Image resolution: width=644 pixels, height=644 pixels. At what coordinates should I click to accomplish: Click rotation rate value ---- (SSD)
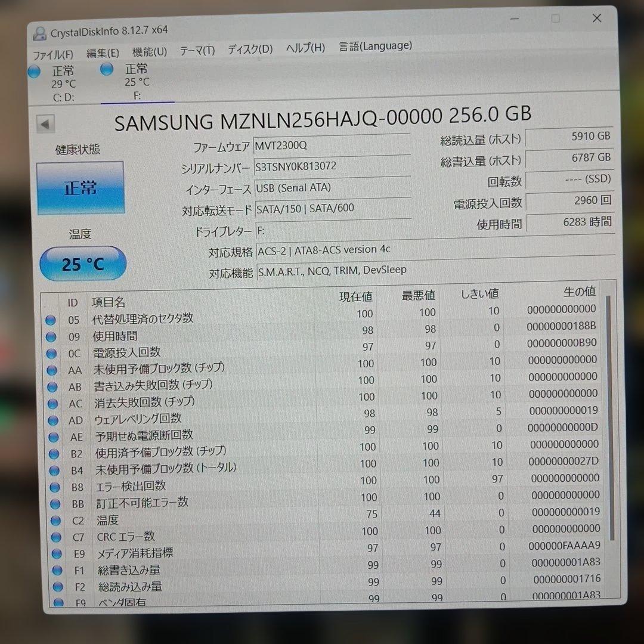570,179
